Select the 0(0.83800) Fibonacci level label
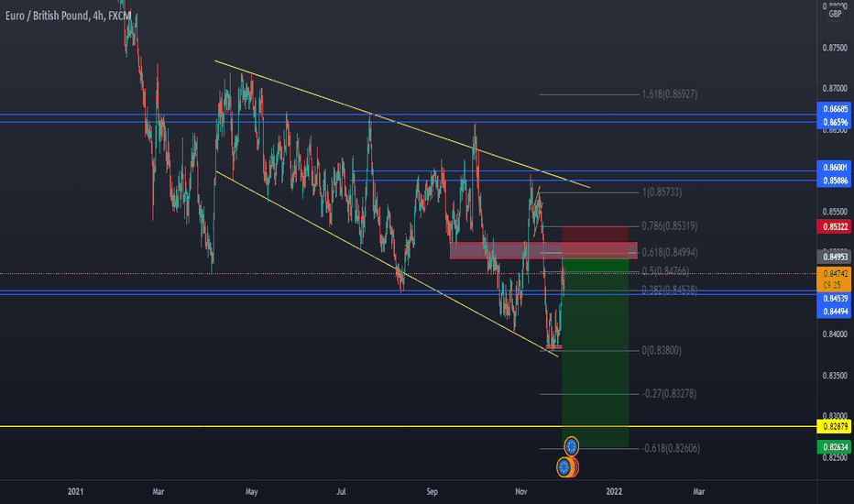The height and width of the screenshot is (504, 854). click(662, 350)
